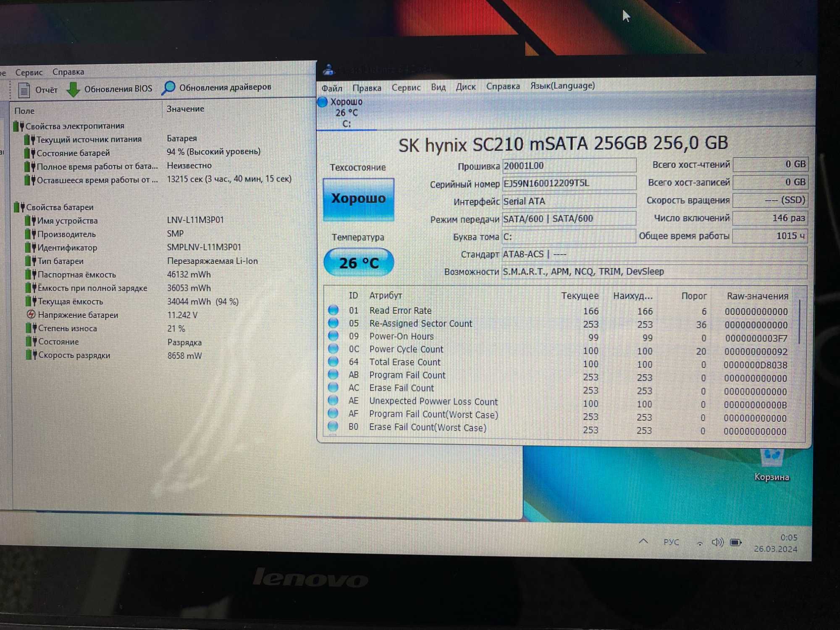
Task: Click the Прошивка field 20001L00
Action: [x=569, y=166]
